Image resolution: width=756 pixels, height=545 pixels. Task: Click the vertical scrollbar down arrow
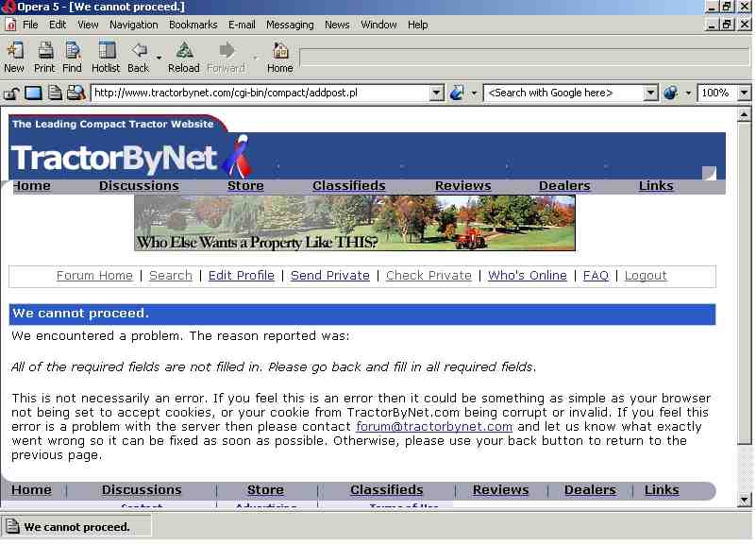point(744,499)
